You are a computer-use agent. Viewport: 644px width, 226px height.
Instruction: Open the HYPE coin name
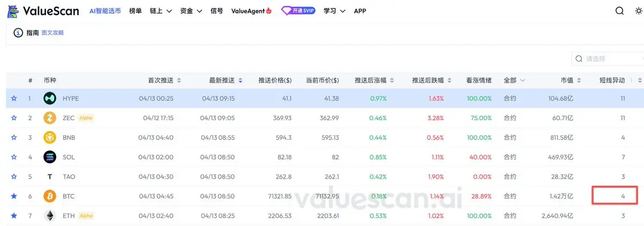pyautogui.click(x=71, y=98)
